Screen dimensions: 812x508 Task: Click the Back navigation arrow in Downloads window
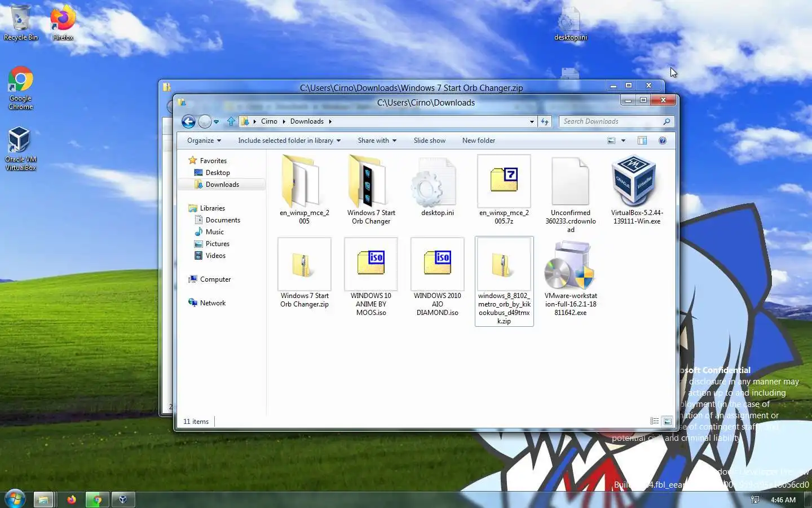point(188,121)
